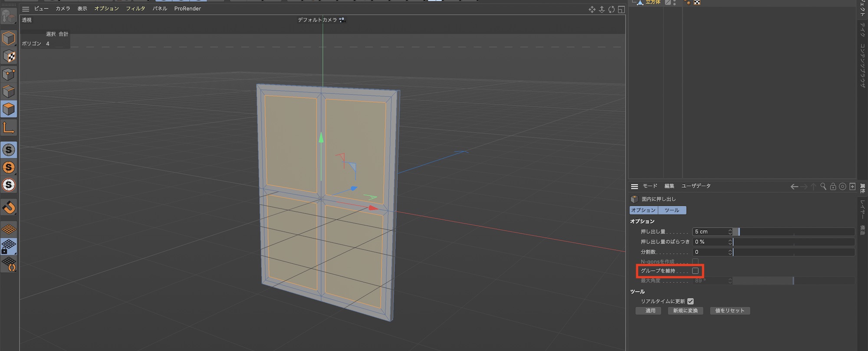Open the viewport hamburger menu
Screen dimensions: 868x351
(x=26, y=9)
